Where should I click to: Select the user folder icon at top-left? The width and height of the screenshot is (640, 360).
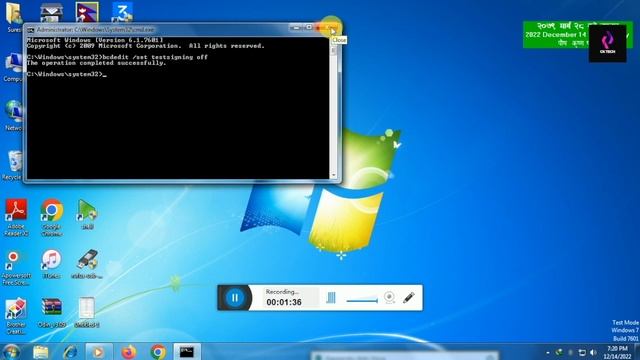point(14,17)
